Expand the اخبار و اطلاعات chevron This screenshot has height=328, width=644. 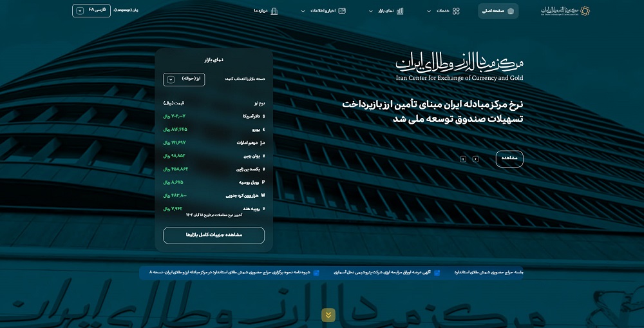[303, 12]
